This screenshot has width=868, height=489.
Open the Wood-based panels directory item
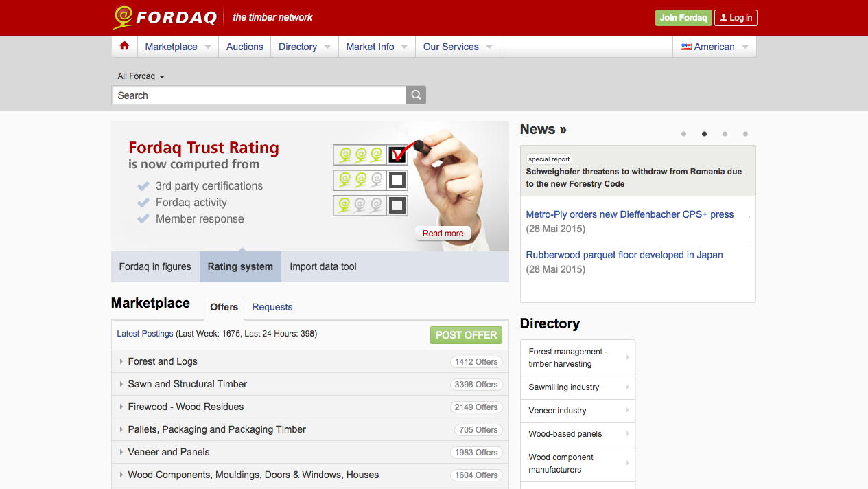click(x=578, y=434)
